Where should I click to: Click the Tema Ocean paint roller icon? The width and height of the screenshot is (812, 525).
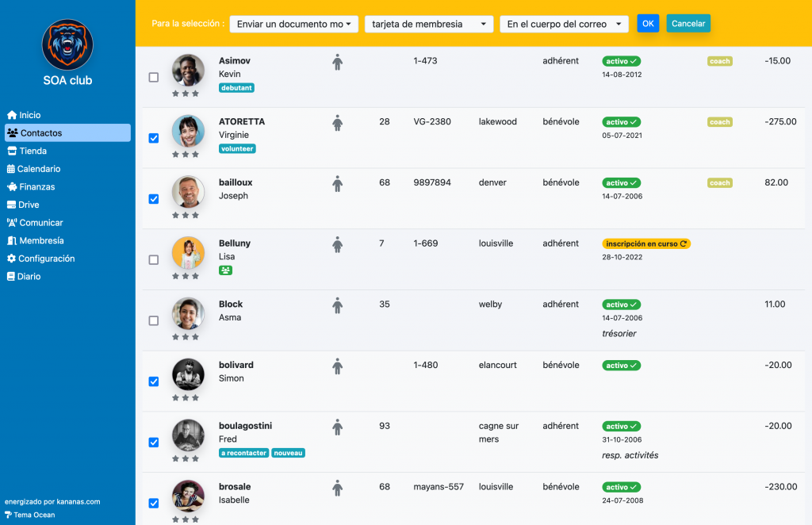click(x=9, y=515)
